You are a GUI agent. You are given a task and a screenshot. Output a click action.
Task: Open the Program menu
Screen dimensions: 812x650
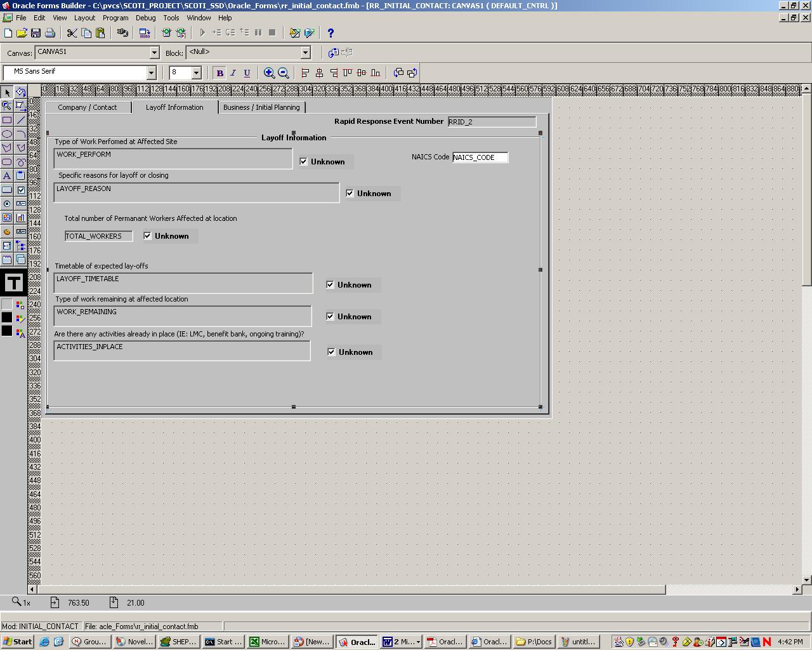[115, 18]
